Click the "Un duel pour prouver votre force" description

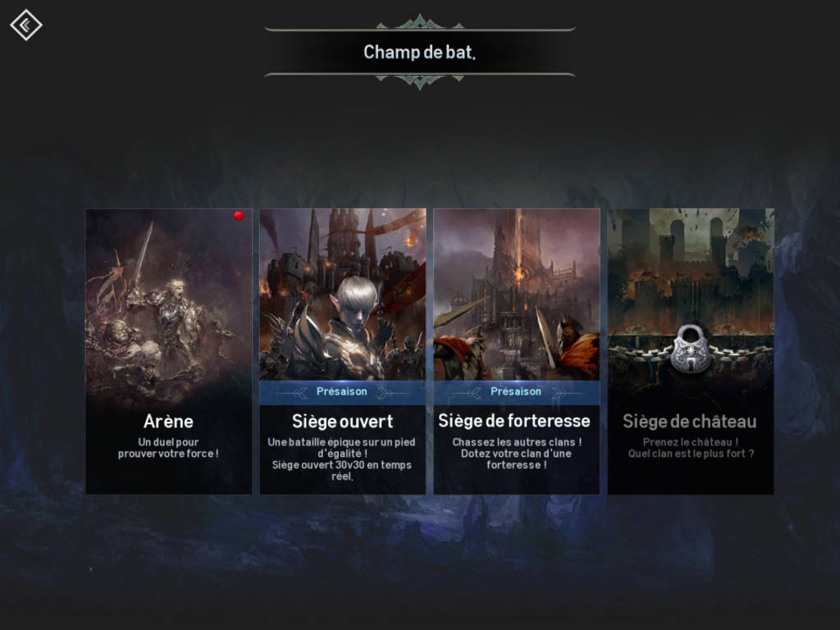tap(168, 448)
